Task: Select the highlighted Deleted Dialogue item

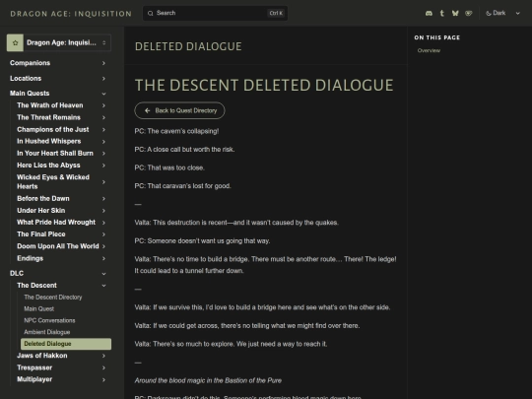Action: click(x=66, y=344)
